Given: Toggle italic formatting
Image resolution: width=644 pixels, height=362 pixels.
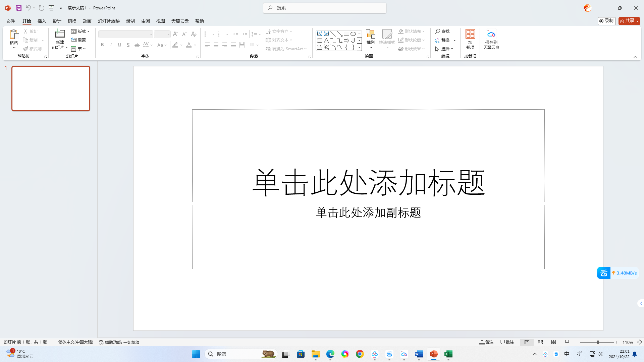Looking at the screenshot, I should (x=111, y=45).
